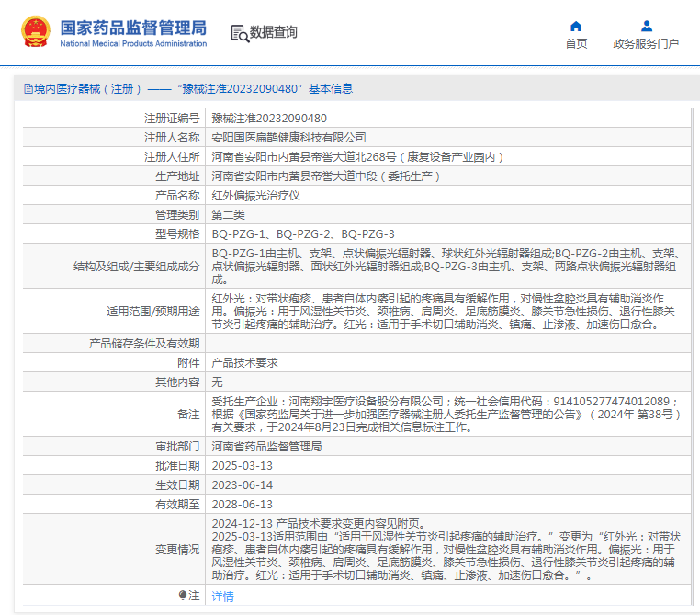Image resolution: width=700 pixels, height=615 pixels.
Task: Click model value BQ-PZG-1、BQ-PZG-2、BQ-PZG-3
Action: tap(303, 234)
